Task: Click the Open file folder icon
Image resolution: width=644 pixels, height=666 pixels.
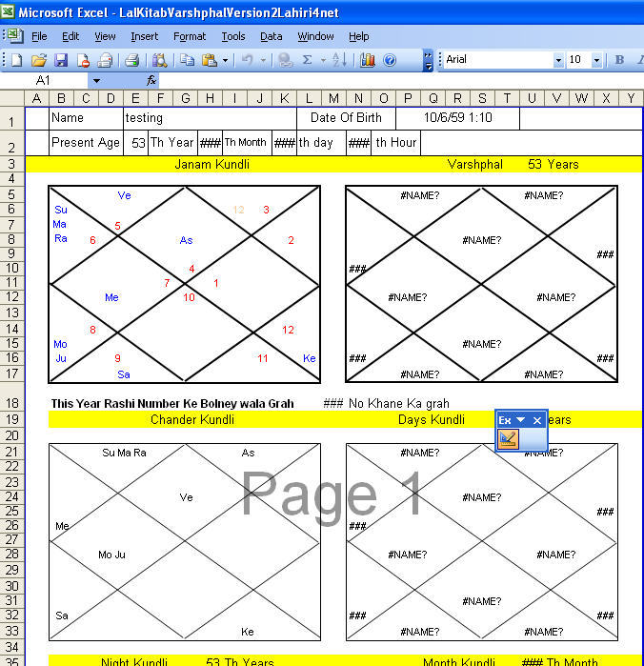Action: click(39, 60)
